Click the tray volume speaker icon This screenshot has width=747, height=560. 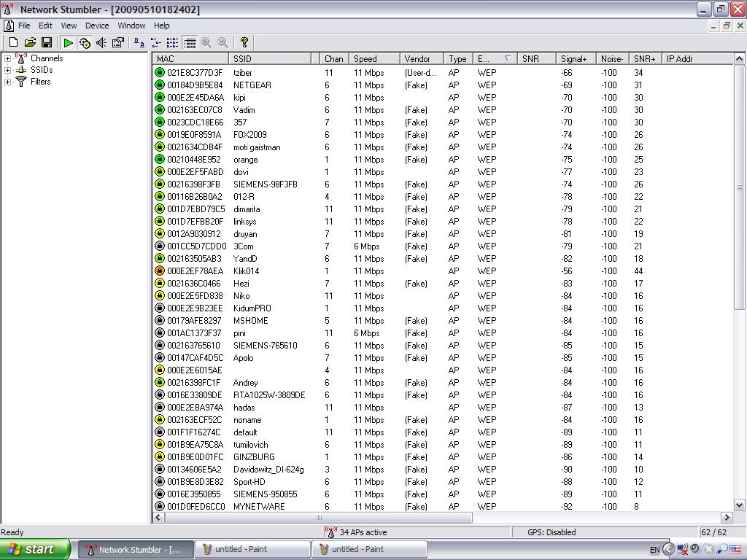pos(695,549)
